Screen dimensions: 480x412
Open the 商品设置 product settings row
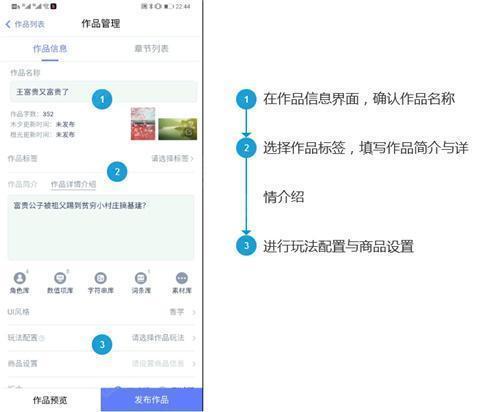pyautogui.click(x=101, y=364)
